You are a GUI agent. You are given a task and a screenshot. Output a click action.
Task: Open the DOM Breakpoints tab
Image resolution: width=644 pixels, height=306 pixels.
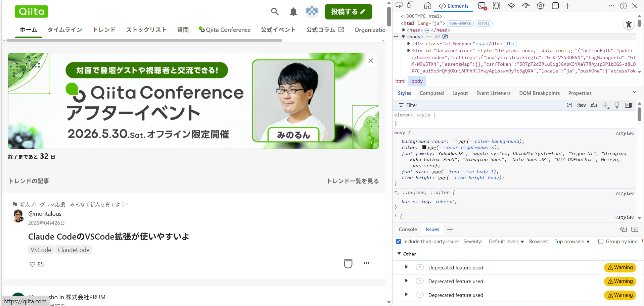tap(539, 93)
